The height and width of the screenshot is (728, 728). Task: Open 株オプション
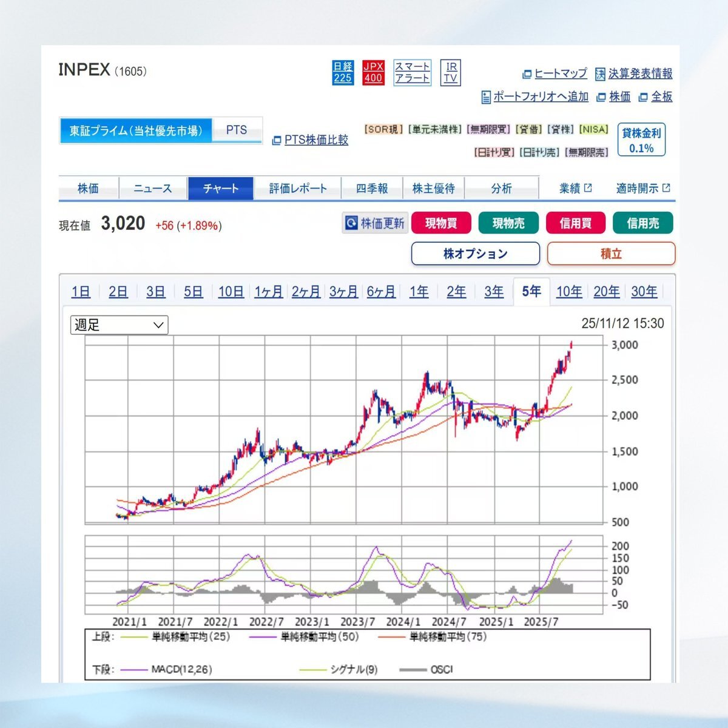476,254
